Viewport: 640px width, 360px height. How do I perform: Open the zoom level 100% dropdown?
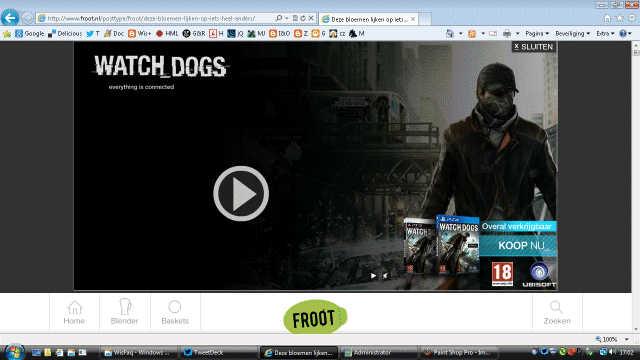pos(612,339)
